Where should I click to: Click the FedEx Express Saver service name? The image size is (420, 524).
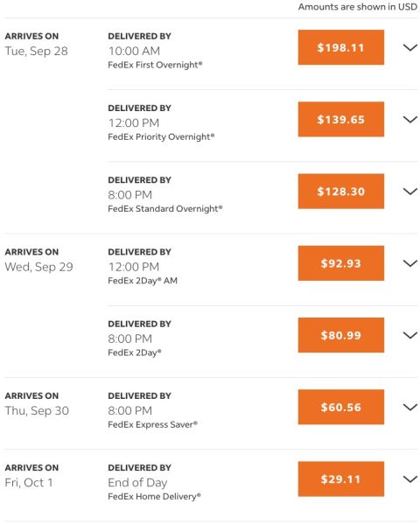coord(153,425)
